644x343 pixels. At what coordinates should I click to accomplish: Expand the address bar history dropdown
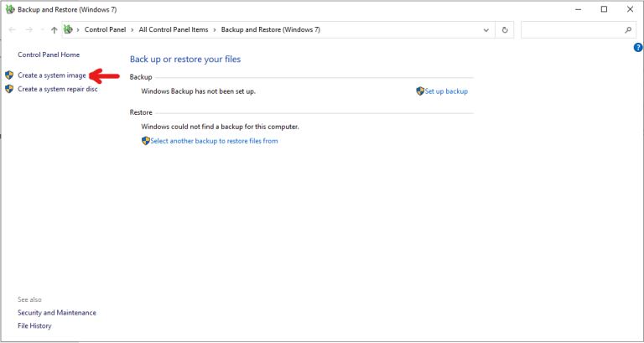(486, 30)
